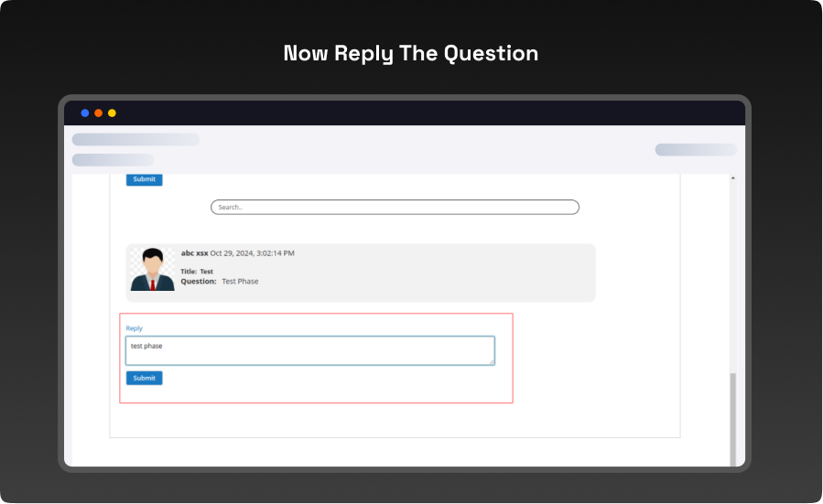
Task: Focus the Search input field
Action: [395, 208]
